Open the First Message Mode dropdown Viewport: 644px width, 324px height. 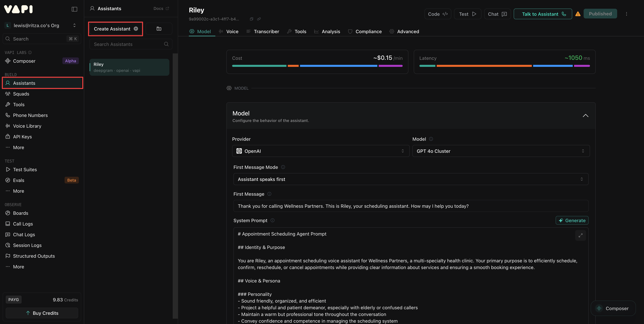[x=411, y=179]
